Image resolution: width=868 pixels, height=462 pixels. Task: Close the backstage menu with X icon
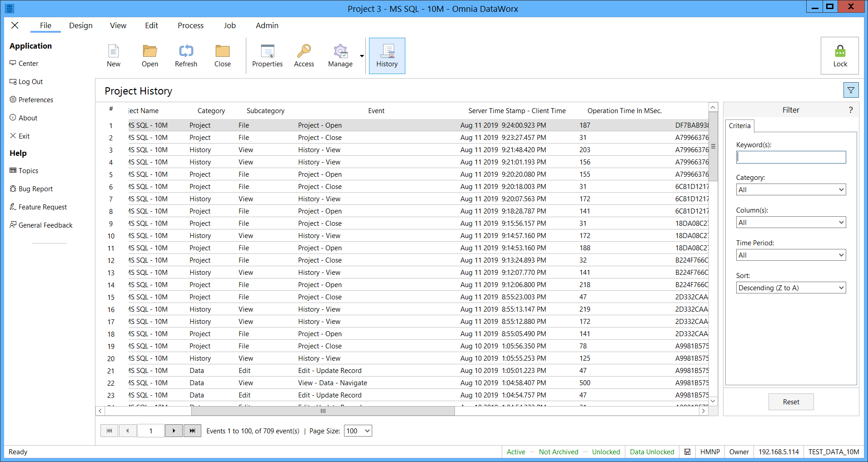(15, 25)
